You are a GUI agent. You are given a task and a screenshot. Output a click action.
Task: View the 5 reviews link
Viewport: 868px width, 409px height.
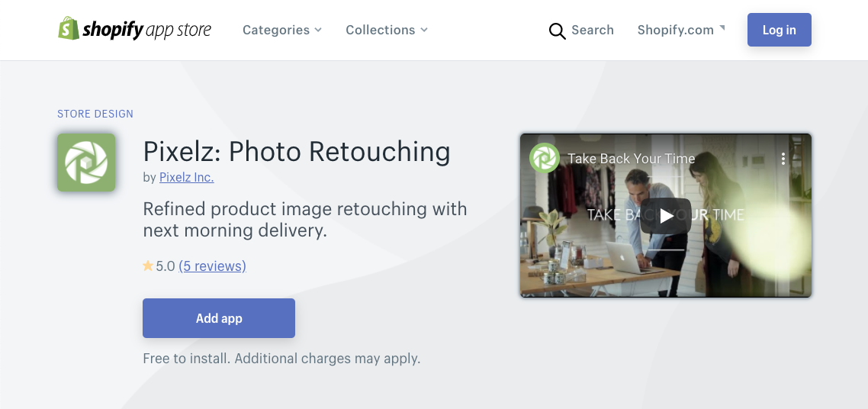point(212,266)
